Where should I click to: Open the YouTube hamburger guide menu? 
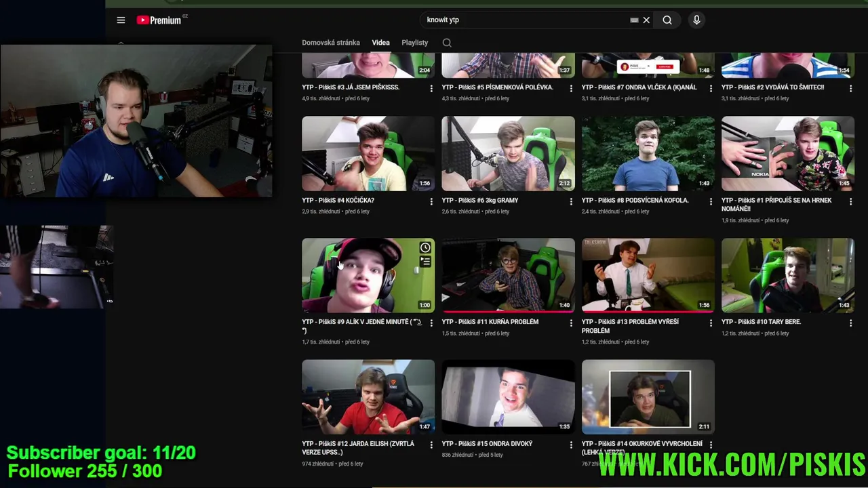[121, 20]
